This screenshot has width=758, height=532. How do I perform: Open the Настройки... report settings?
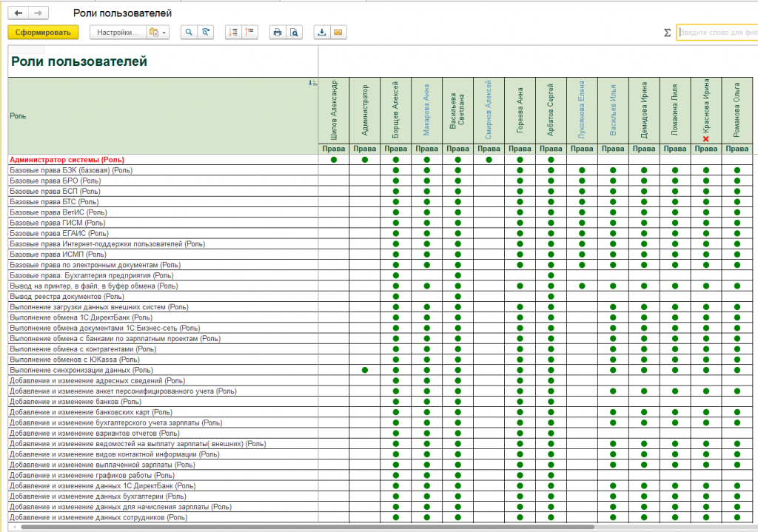[117, 33]
